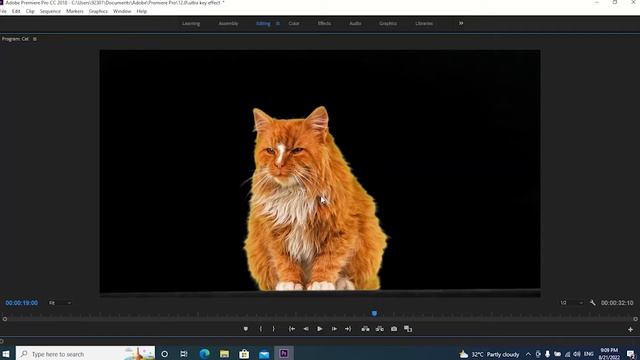This screenshot has width=640, height=360.
Task: Add a marker in the Program monitor
Action: pyautogui.click(x=246, y=329)
